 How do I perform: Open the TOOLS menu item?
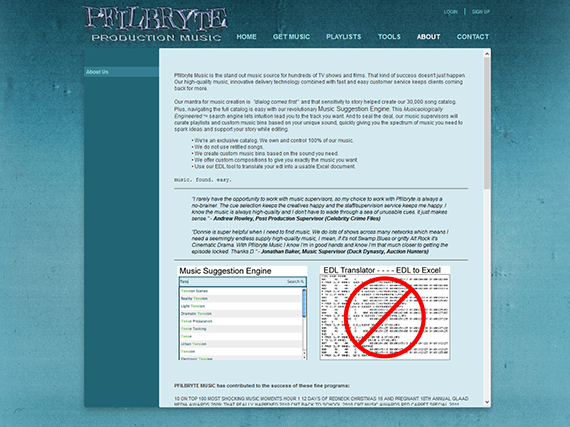coord(389,37)
